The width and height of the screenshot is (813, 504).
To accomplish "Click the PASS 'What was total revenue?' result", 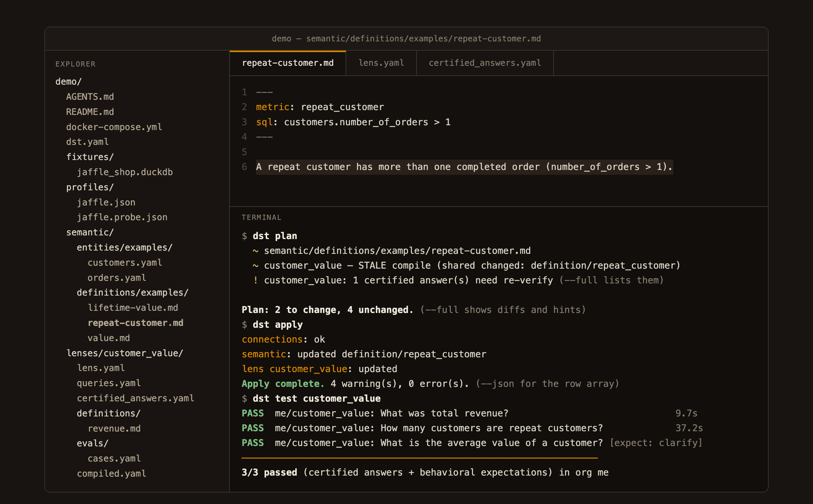I will tap(469, 413).
